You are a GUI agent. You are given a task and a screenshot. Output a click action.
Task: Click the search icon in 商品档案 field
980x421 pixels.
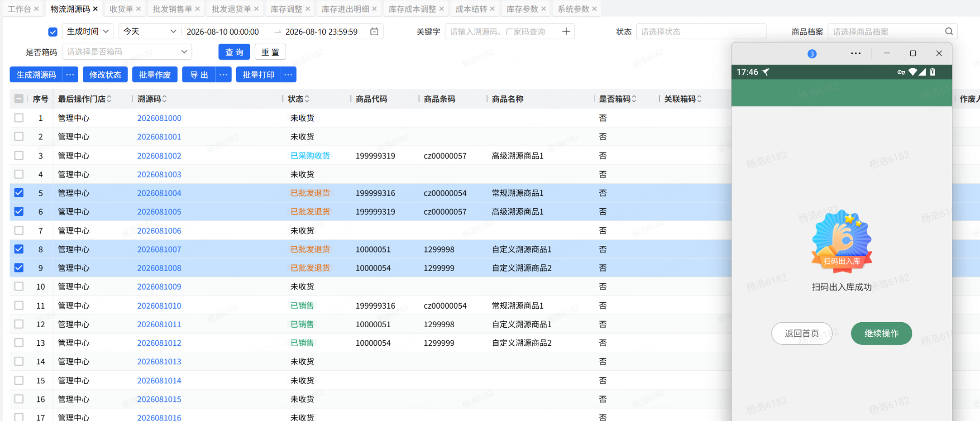[949, 32]
